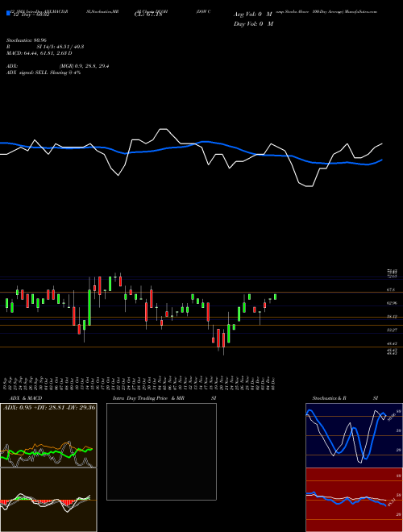The height and width of the screenshot is (532, 403).
Task: Click the '(MGR) 0.9, 28.8, 29.4' ADX values
Action: [x=84, y=66]
